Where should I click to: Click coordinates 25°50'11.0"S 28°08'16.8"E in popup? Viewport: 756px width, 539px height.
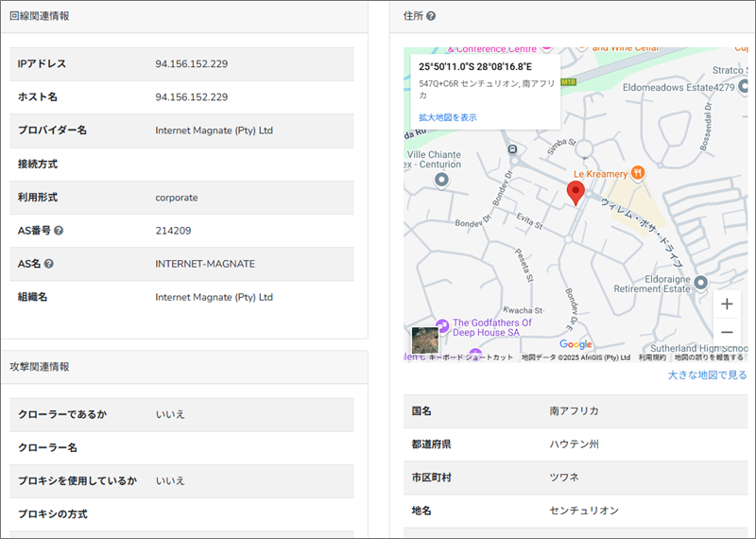pos(475,67)
